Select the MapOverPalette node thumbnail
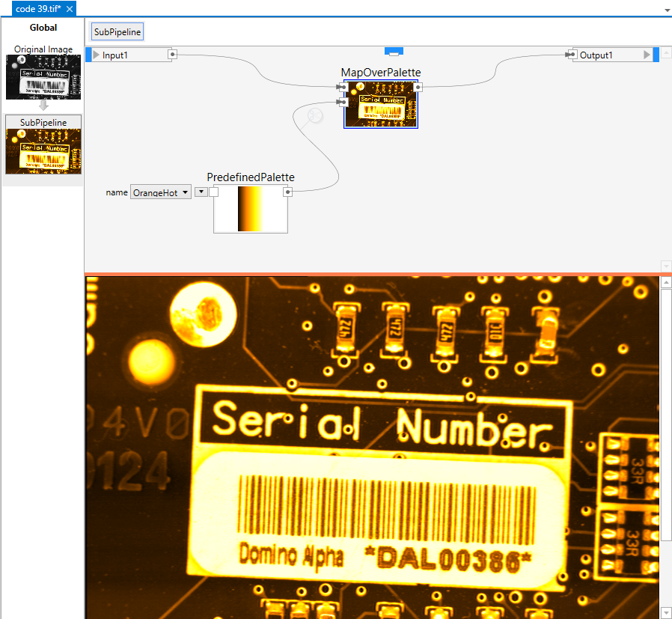 coord(381,104)
